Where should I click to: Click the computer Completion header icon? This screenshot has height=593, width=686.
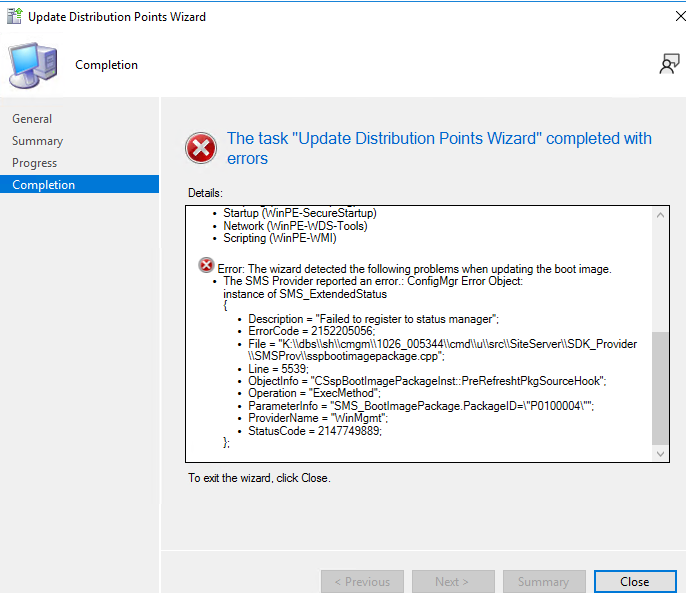click(33, 65)
